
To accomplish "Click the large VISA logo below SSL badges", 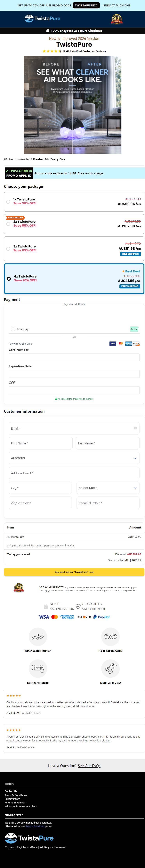I will click(44, 617).
